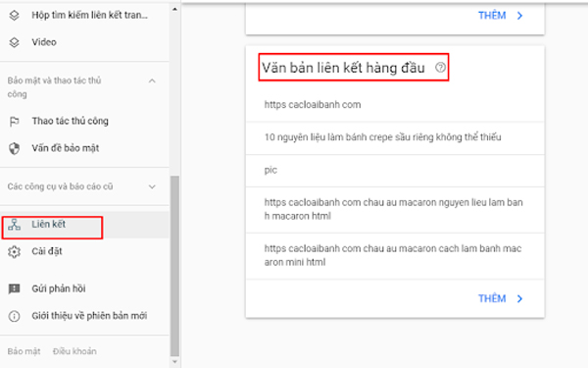Viewport: 588px width, 368px height.
Task: Click the feedback icon for Gửi phản hồi
Action: click(x=15, y=289)
